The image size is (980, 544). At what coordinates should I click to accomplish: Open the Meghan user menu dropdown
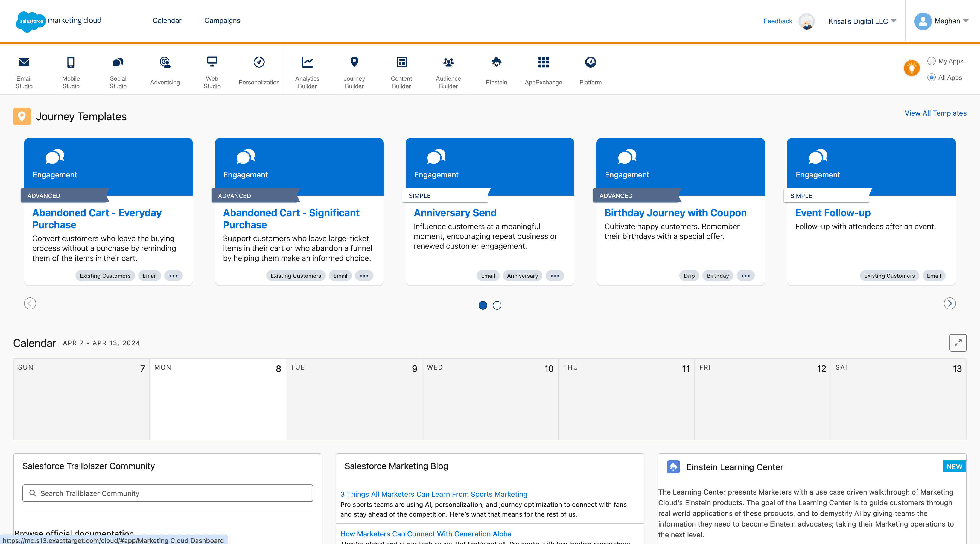pos(951,21)
